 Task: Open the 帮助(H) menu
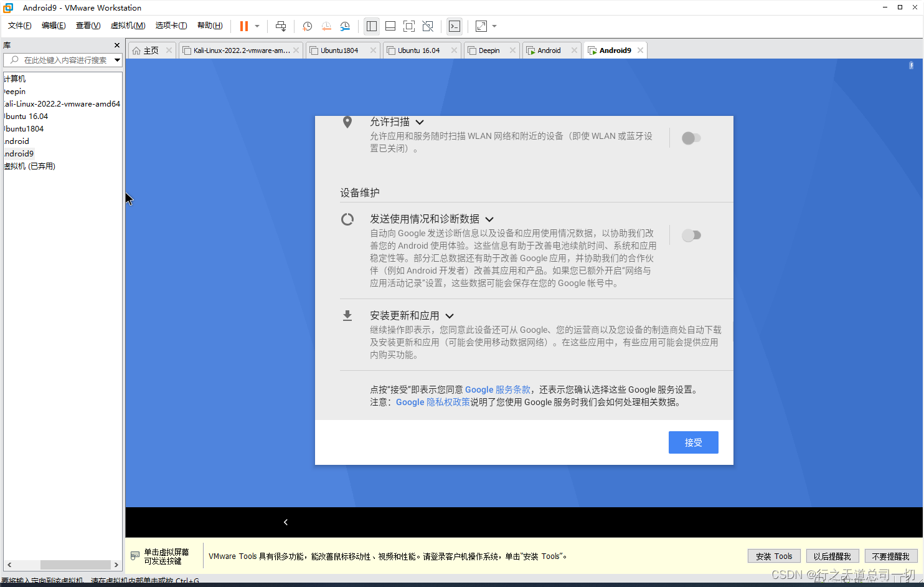210,26
